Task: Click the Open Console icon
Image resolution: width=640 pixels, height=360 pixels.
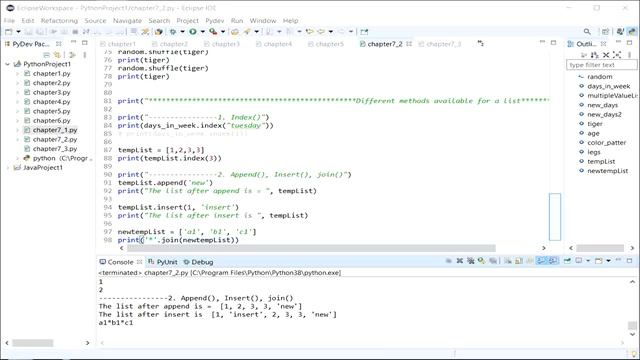Action: pos(598,260)
